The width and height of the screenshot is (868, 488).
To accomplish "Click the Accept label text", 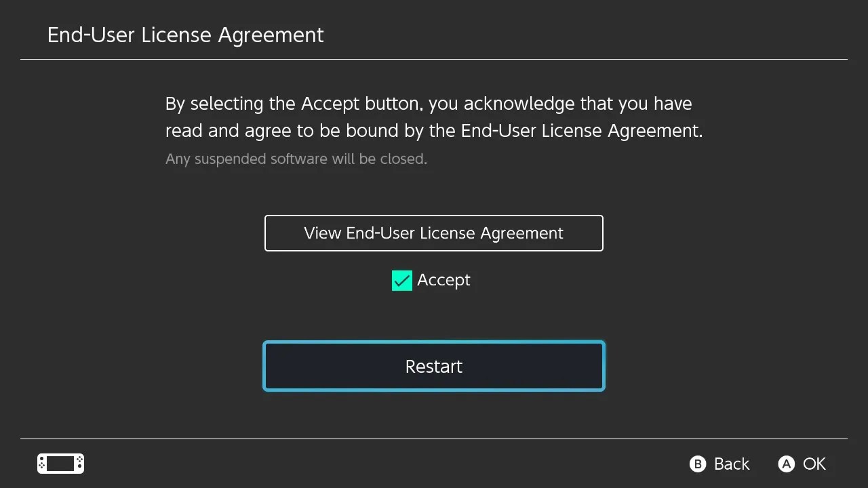I will pos(443,280).
